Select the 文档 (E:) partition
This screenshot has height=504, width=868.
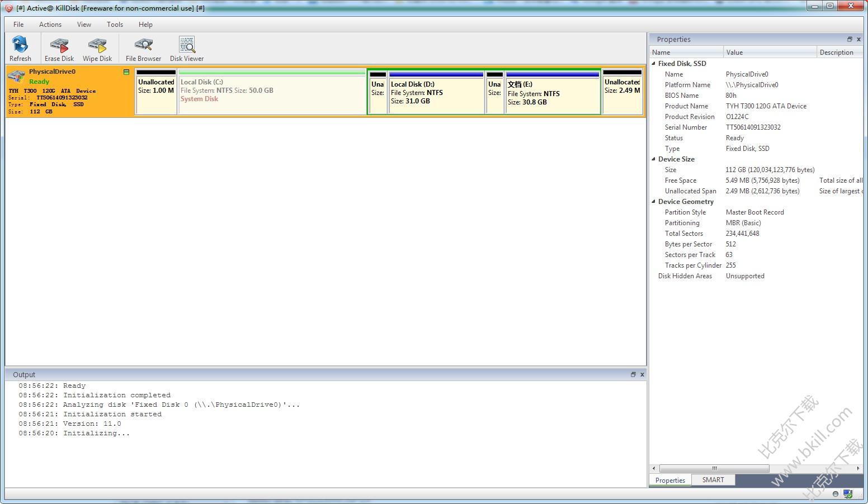click(552, 93)
